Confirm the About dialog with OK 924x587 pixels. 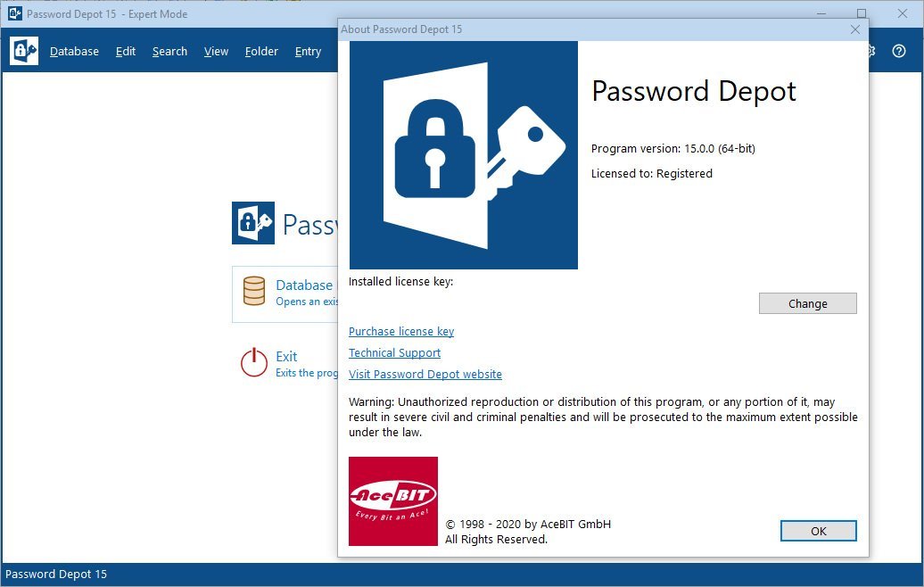819,531
